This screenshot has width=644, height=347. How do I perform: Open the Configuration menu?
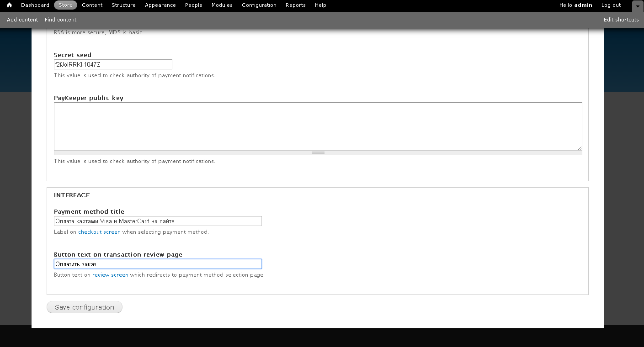259,5
